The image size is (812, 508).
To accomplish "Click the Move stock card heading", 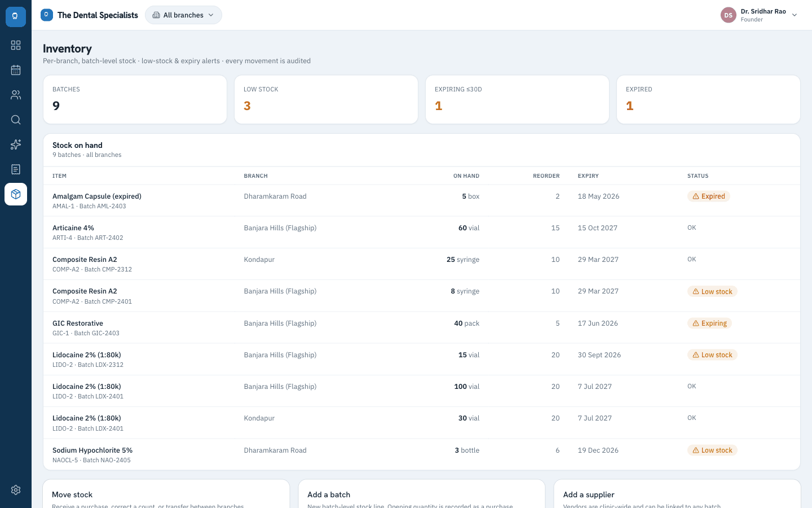I will click(72, 494).
